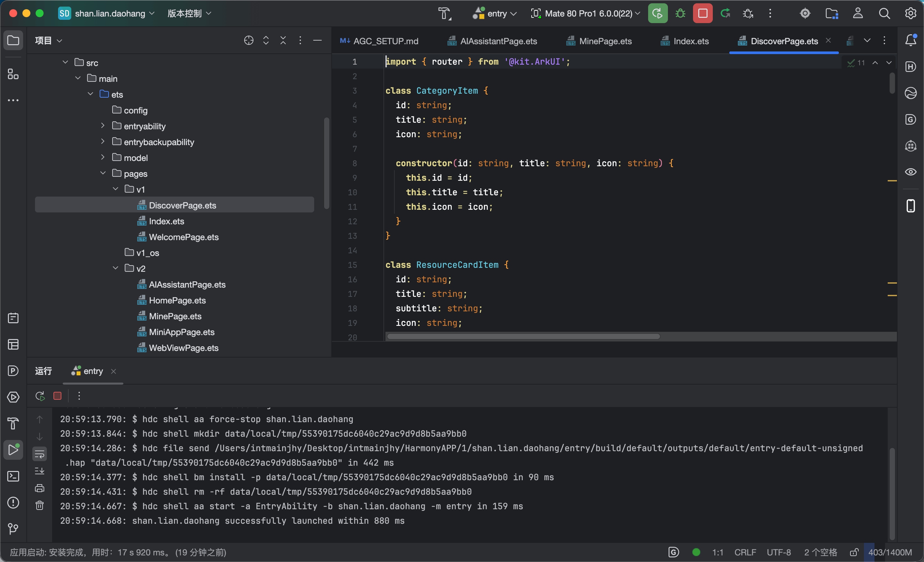This screenshot has width=924, height=562.
Task: Open the Run tool window sidebar button
Action: click(13, 450)
